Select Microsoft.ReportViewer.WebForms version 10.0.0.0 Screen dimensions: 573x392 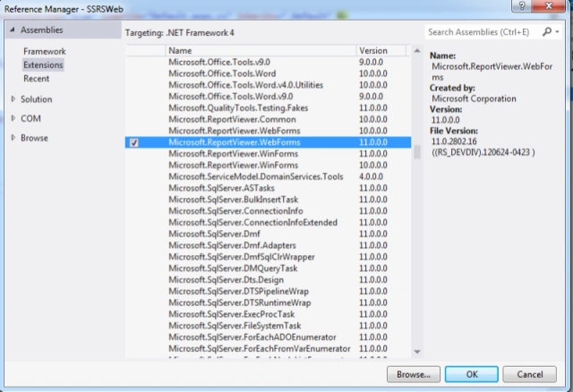(268, 131)
